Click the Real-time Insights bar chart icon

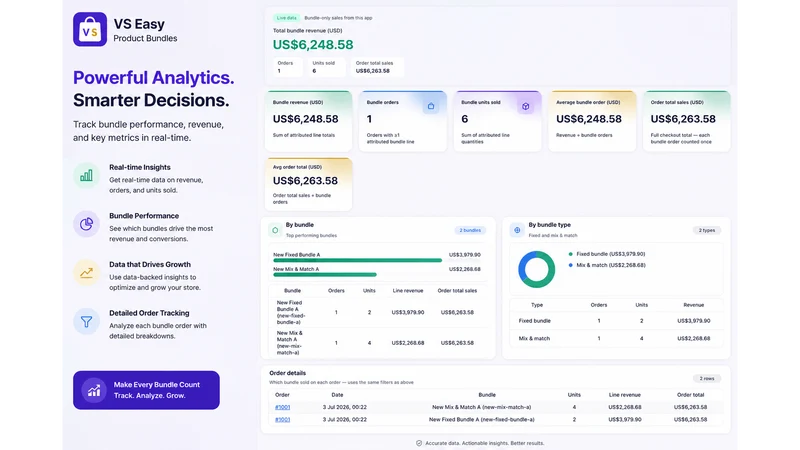[86, 176]
